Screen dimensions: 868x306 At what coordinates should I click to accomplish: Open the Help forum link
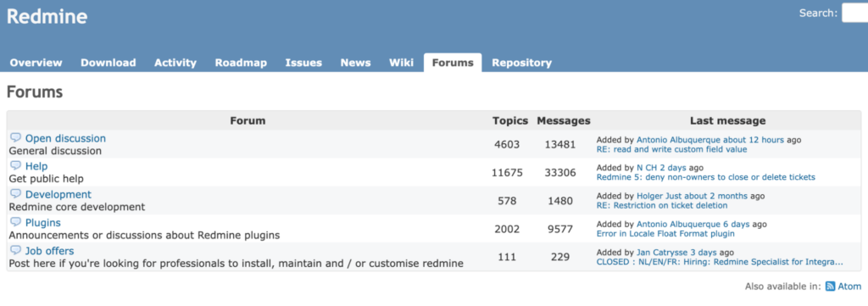click(36, 166)
